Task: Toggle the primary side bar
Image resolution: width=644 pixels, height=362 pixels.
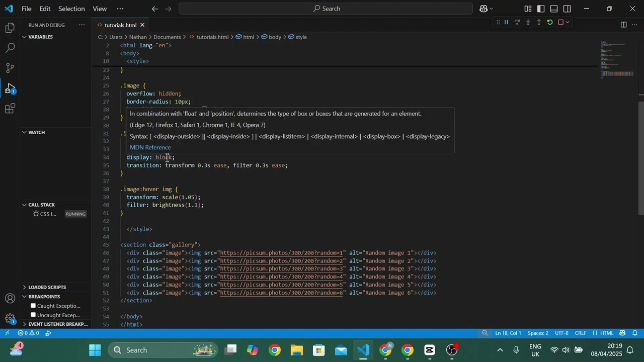Action: (541, 9)
